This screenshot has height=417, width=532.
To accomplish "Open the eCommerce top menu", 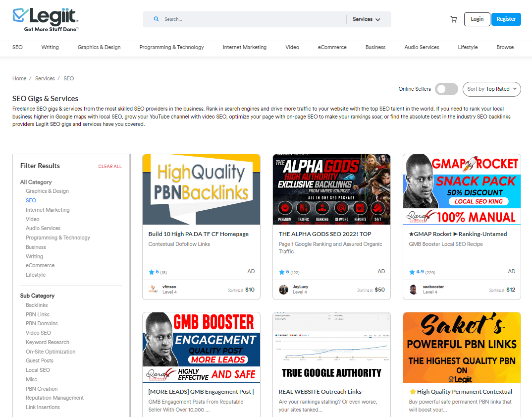I will point(332,47).
